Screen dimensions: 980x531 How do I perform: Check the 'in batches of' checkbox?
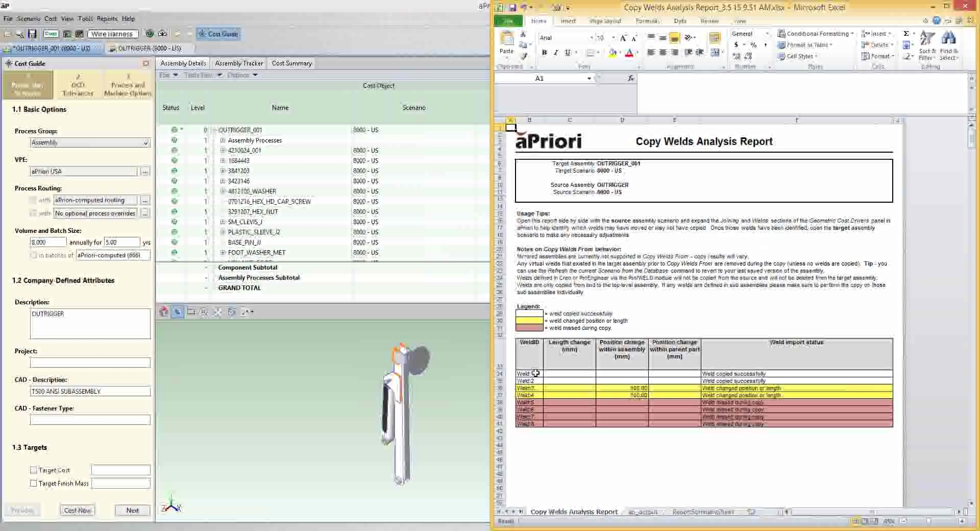coord(34,255)
